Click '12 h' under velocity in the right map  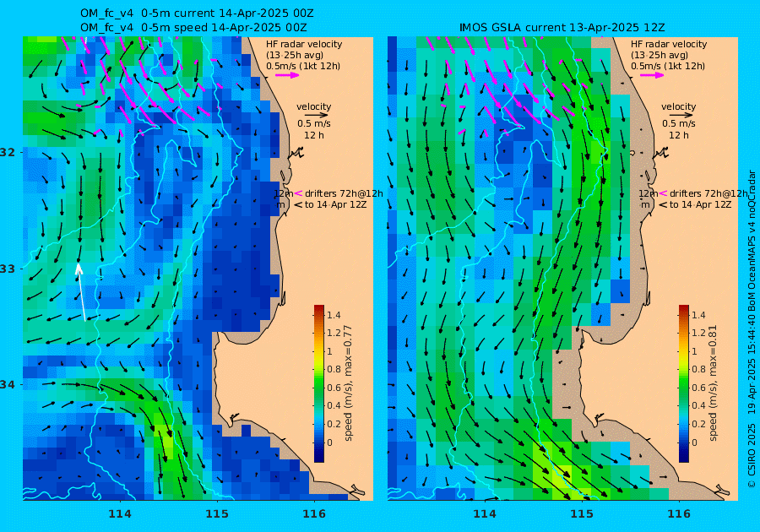tap(679, 135)
